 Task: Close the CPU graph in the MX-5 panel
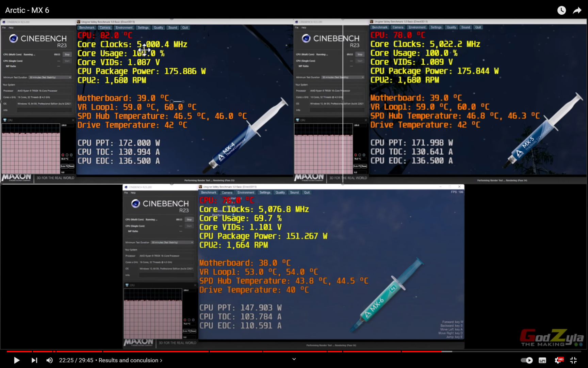(x=366, y=120)
